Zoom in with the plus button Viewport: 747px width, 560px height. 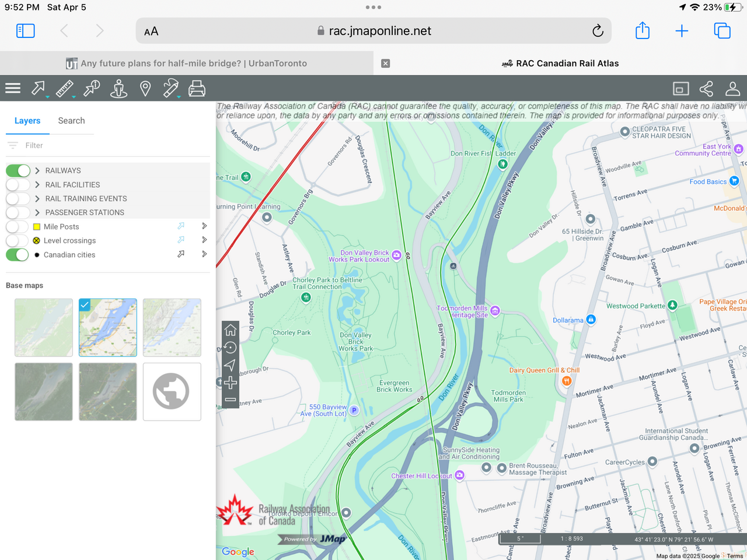[x=231, y=383]
